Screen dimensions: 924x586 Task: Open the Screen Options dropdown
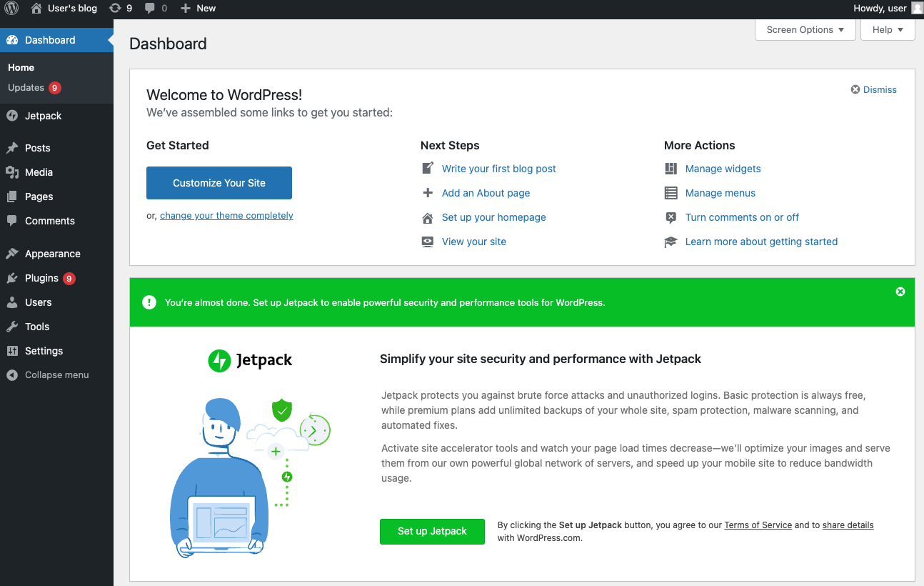[805, 29]
